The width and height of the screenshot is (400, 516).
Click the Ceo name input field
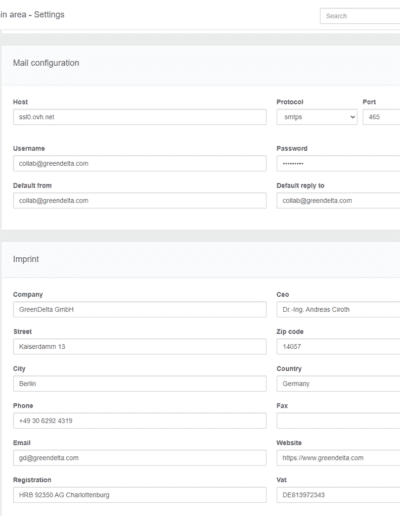pos(338,310)
